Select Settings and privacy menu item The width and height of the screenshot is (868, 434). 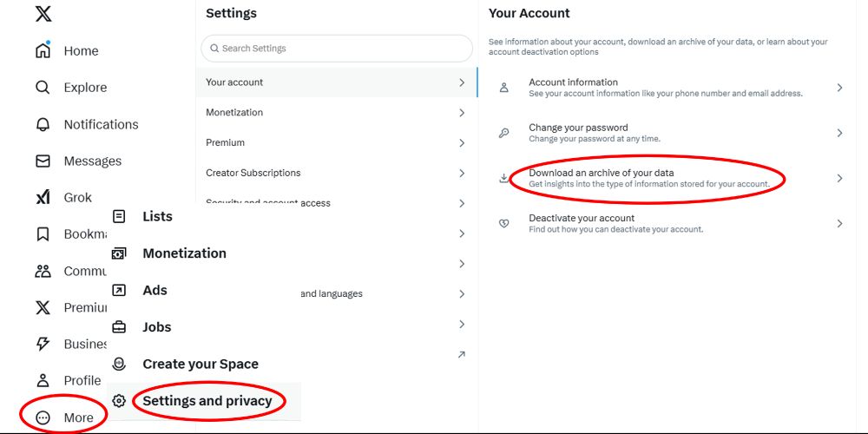(207, 400)
